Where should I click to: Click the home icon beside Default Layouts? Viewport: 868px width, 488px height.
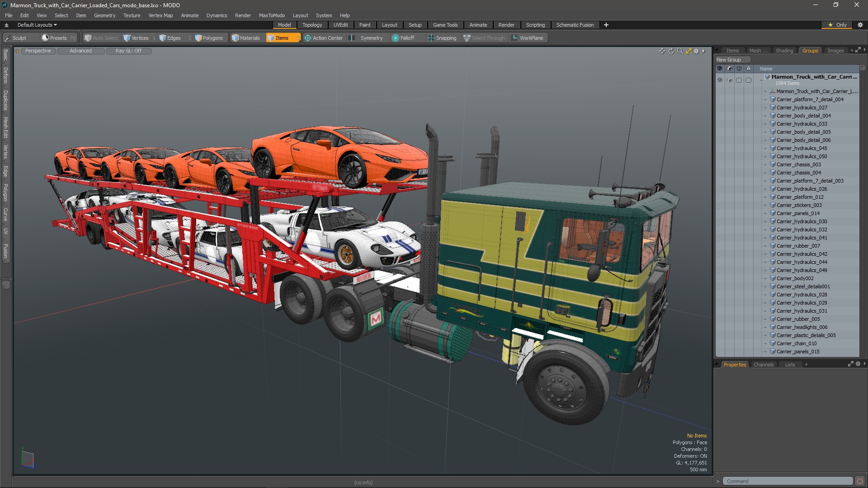[x=6, y=25]
